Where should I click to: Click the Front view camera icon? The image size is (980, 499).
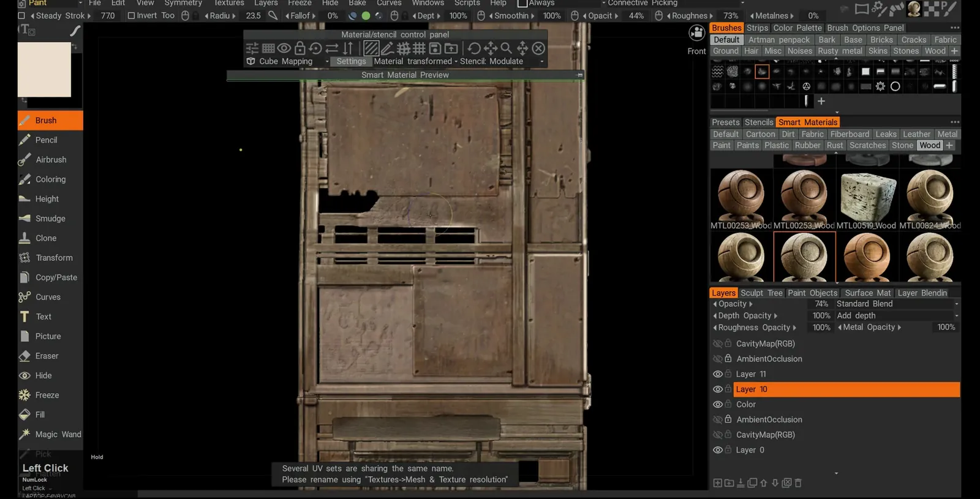click(x=697, y=33)
